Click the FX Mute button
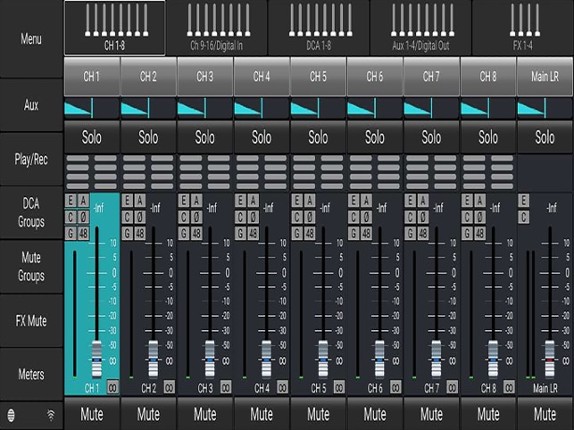The image size is (574, 430). click(31, 321)
